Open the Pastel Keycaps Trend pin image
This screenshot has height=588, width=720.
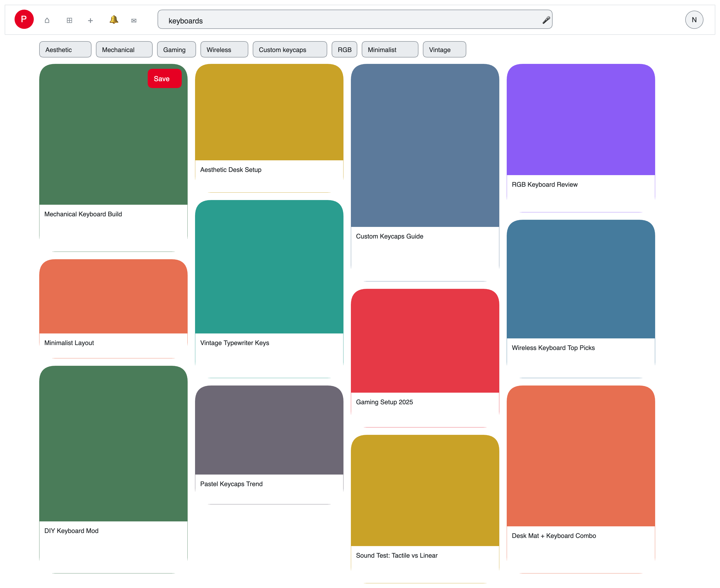[269, 430]
